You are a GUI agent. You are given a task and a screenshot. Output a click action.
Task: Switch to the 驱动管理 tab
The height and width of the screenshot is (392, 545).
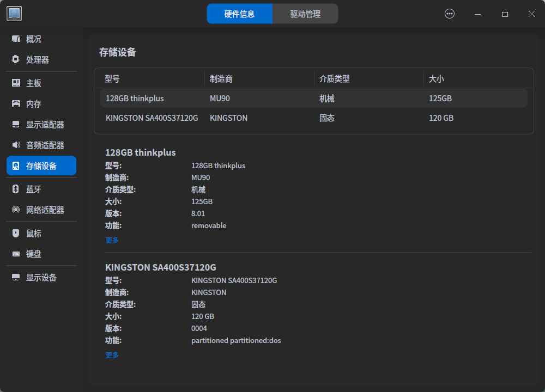[x=305, y=14]
